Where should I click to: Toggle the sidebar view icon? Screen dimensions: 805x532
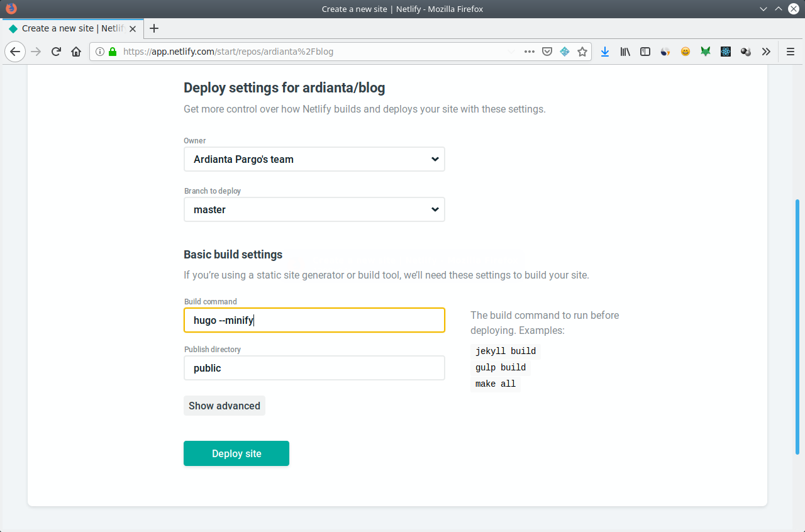[x=645, y=52]
